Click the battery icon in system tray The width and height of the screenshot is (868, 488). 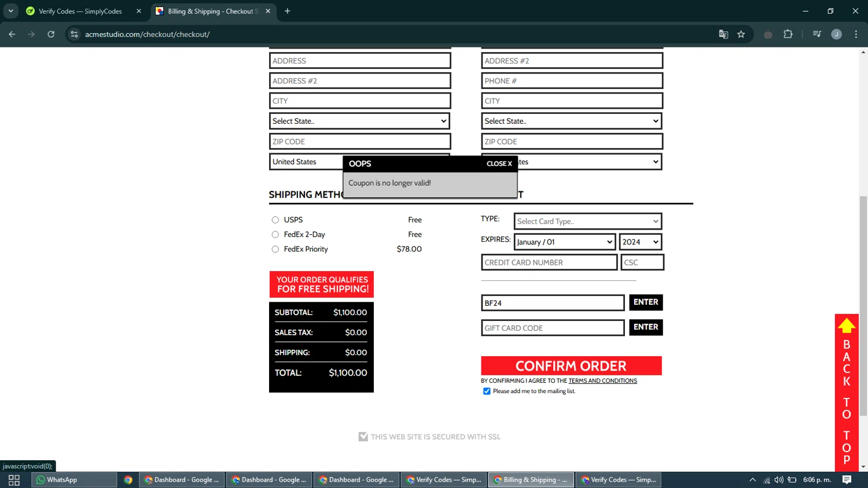tap(792, 480)
